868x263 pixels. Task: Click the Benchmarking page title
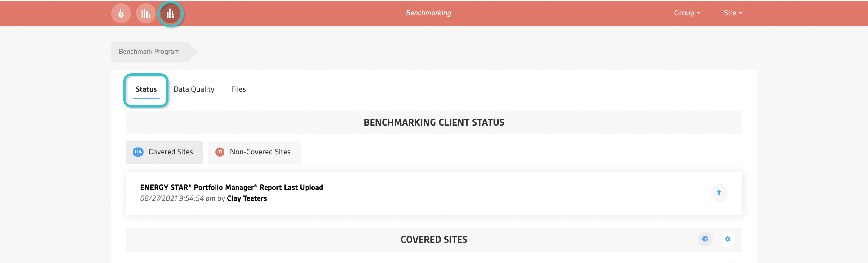[x=428, y=13]
